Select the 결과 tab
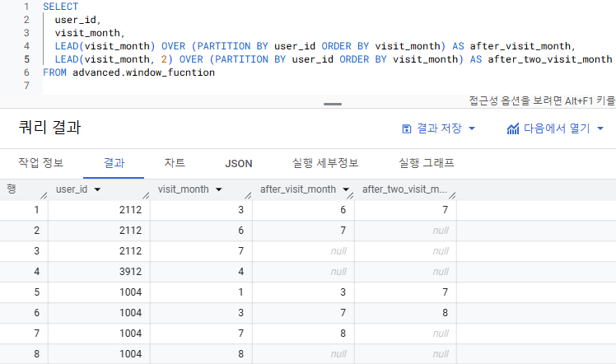The width and height of the screenshot is (616, 364). (x=114, y=163)
